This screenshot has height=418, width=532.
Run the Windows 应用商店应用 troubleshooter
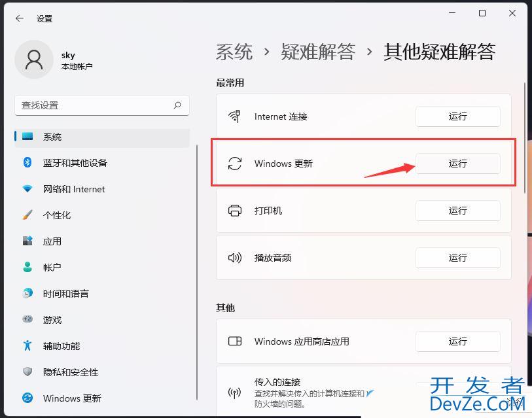click(457, 341)
